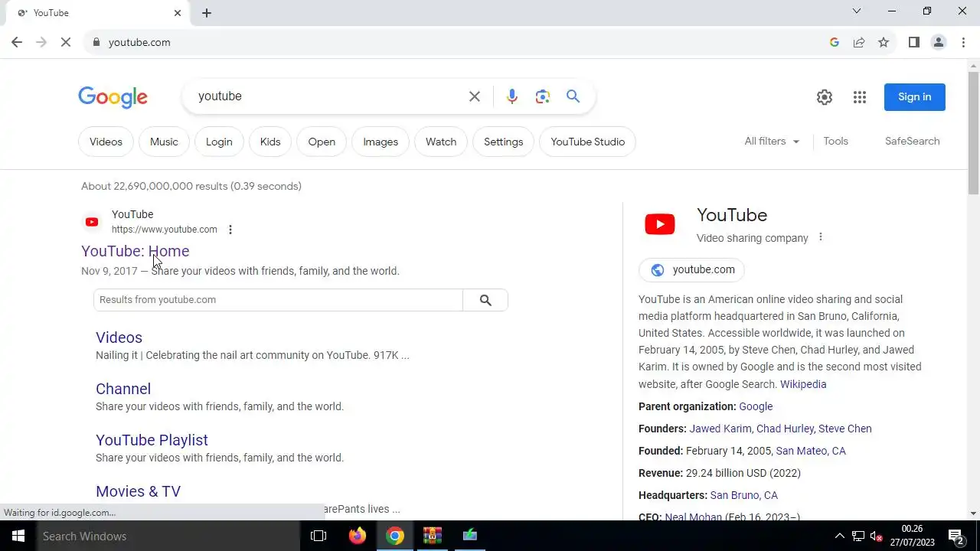The height and width of the screenshot is (551, 980).
Task: Select the Settings filter chip
Action: pos(504,142)
